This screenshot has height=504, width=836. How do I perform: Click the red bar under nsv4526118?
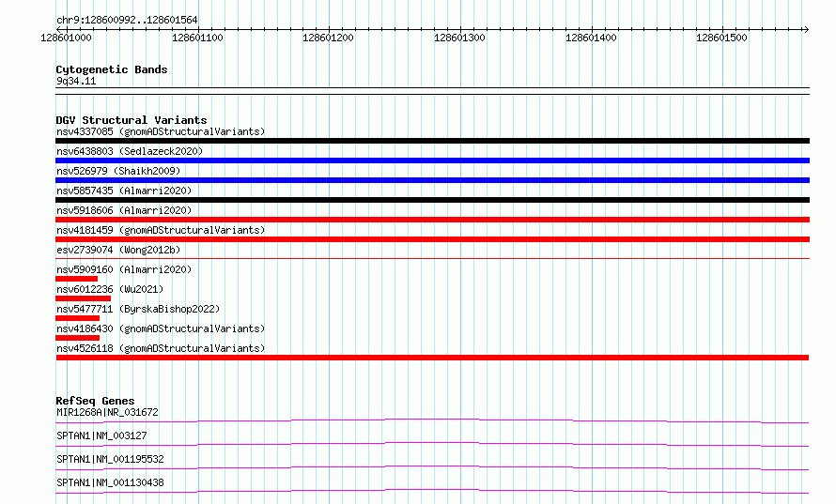tap(432, 358)
